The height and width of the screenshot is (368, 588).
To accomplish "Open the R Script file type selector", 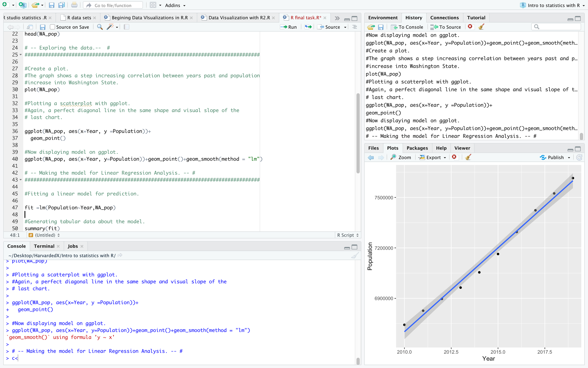I will (x=348, y=235).
